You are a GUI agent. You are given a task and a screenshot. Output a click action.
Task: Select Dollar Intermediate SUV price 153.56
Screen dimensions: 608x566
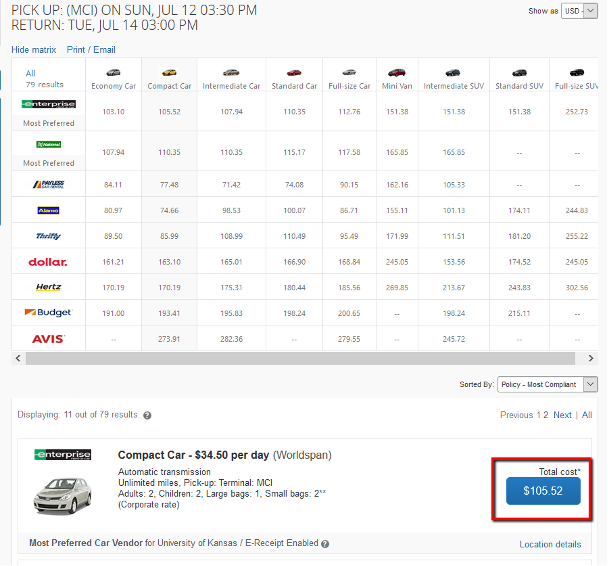[453, 262]
